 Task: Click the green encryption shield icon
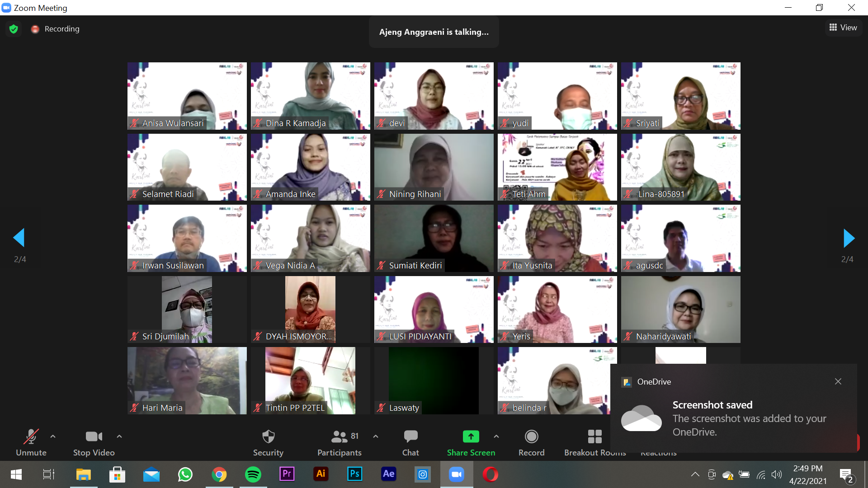coord(14,29)
